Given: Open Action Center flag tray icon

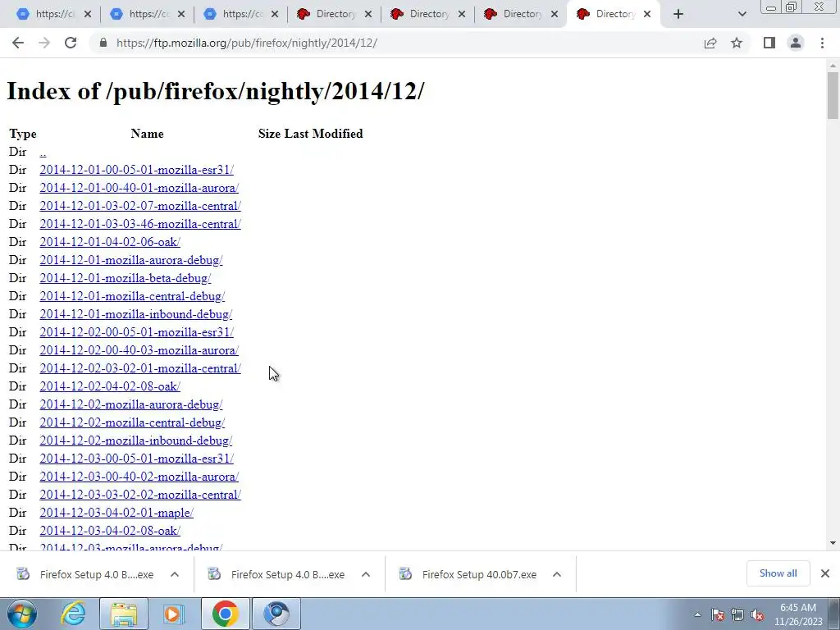Looking at the screenshot, I should click(718, 615).
